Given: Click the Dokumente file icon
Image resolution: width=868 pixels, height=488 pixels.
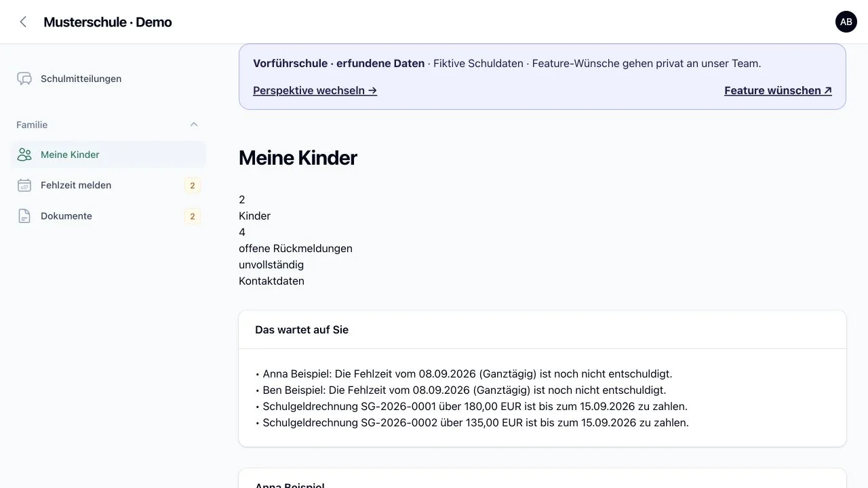Looking at the screenshot, I should (24, 216).
